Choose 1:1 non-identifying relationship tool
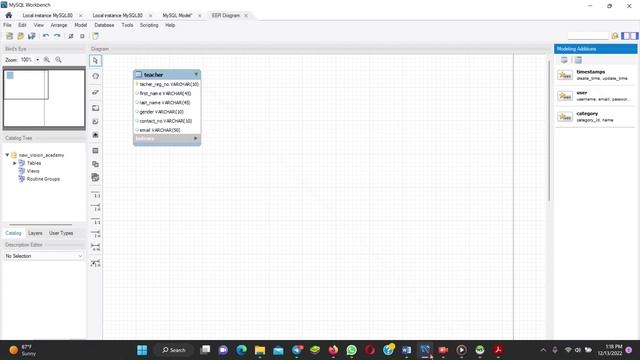The width and height of the screenshot is (640, 360). [x=96, y=194]
